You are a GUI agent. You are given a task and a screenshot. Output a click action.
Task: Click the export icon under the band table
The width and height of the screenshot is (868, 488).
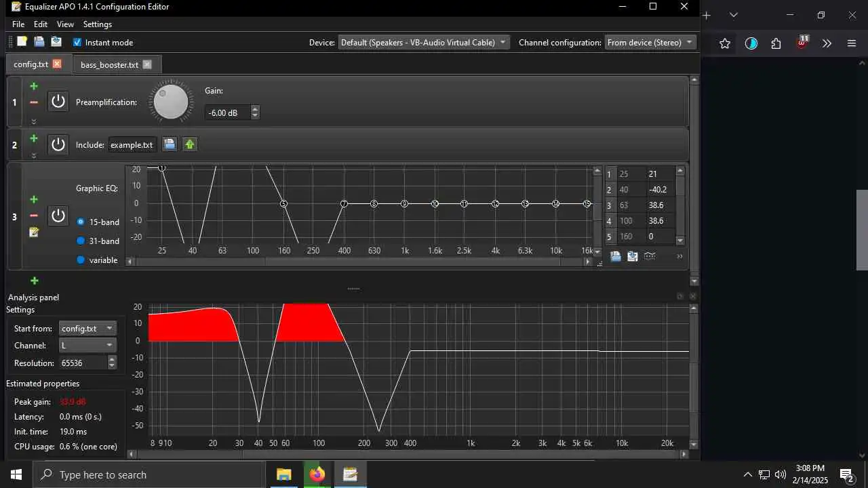(633, 256)
